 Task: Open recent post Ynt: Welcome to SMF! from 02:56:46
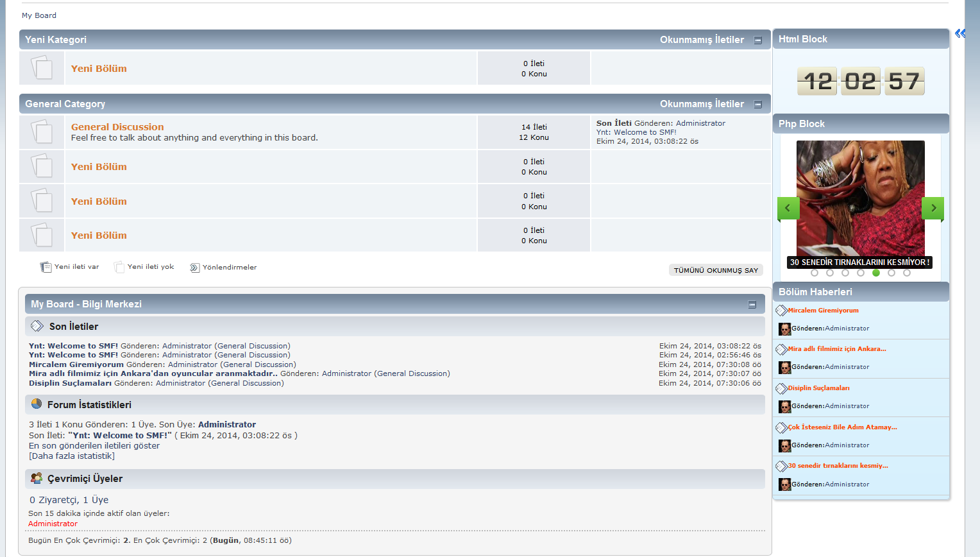tap(73, 355)
